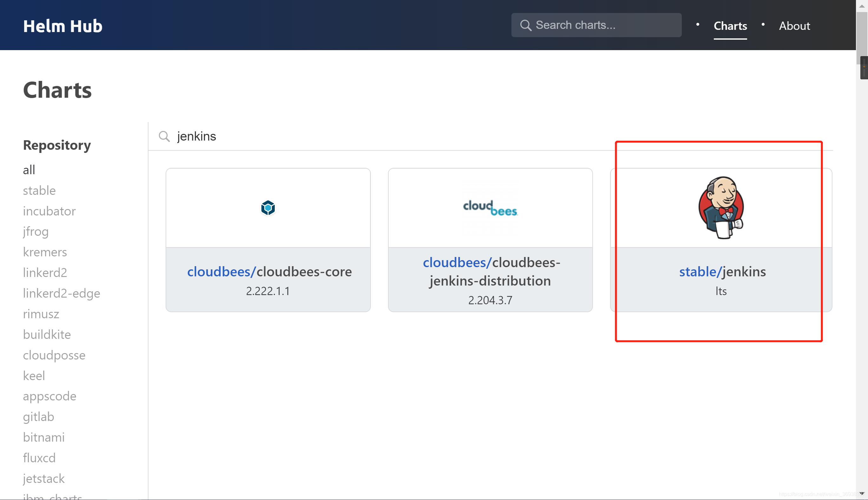
Task: Filter by 'linkerd2' repository
Action: point(45,273)
